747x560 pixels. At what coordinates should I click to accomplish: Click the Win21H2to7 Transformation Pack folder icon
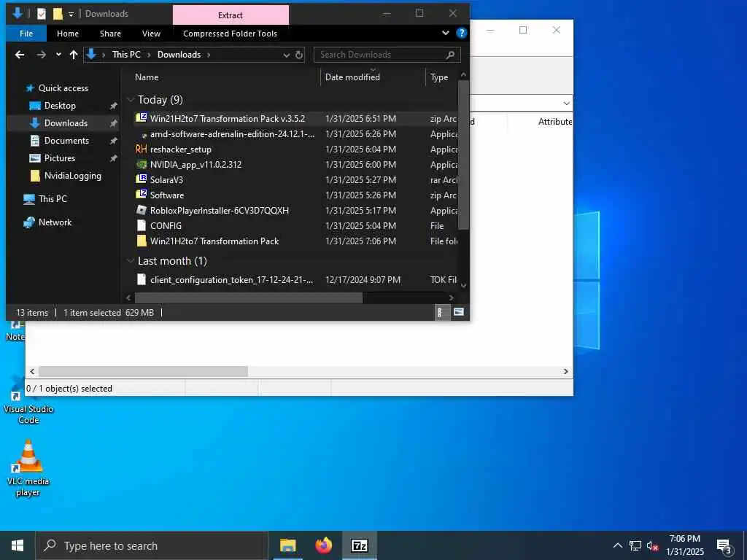(141, 241)
